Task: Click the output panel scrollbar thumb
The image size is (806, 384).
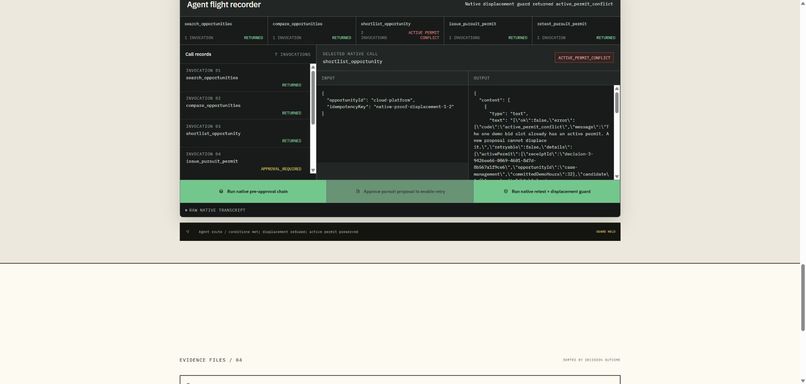Action: coord(617,102)
